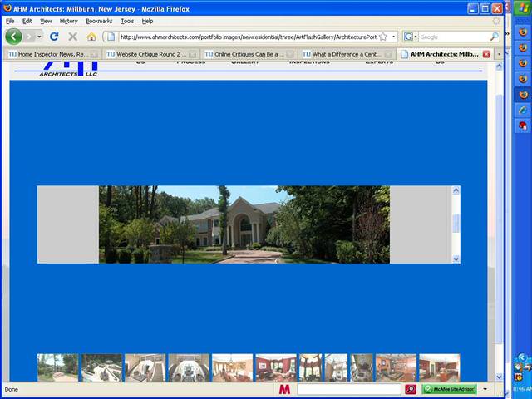Click the McAfee SiteAdvisor button

coord(449,389)
